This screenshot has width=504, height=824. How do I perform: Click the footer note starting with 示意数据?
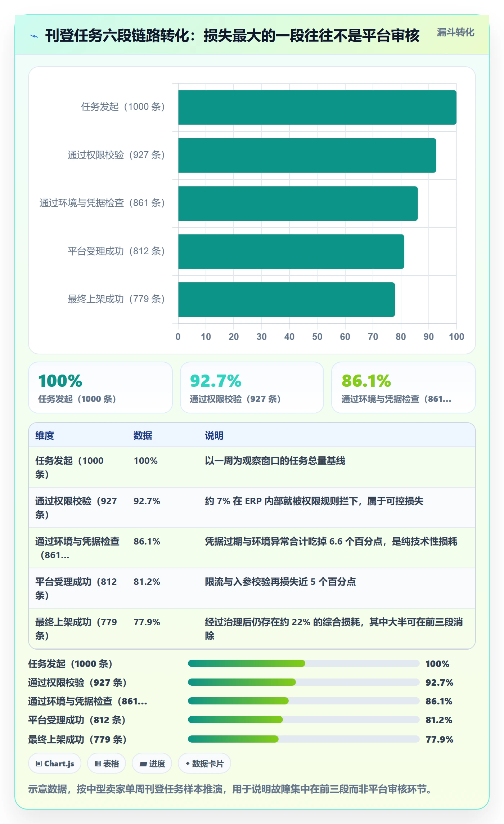click(x=230, y=789)
